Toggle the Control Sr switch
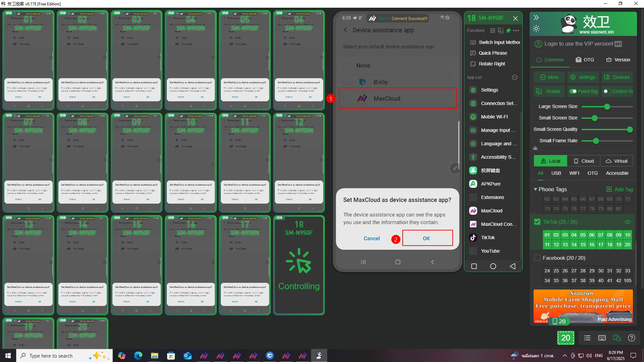This screenshot has height=362, width=644. 607,91
